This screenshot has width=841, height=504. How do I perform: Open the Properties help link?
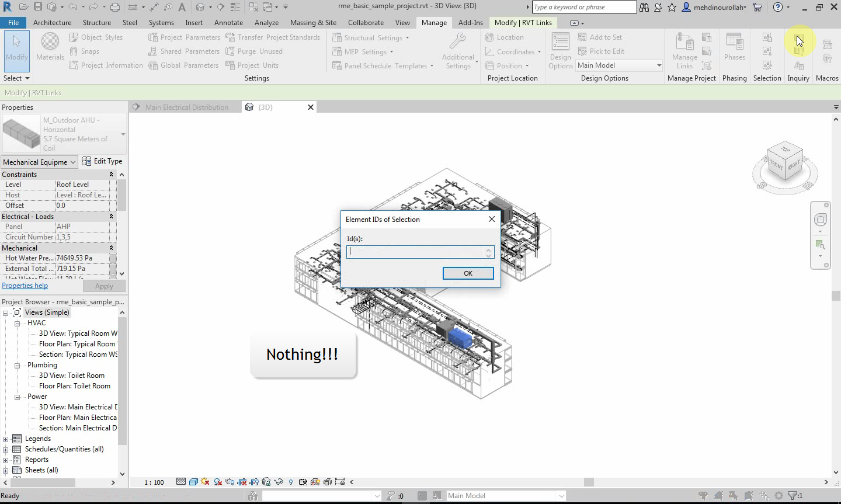(x=25, y=286)
